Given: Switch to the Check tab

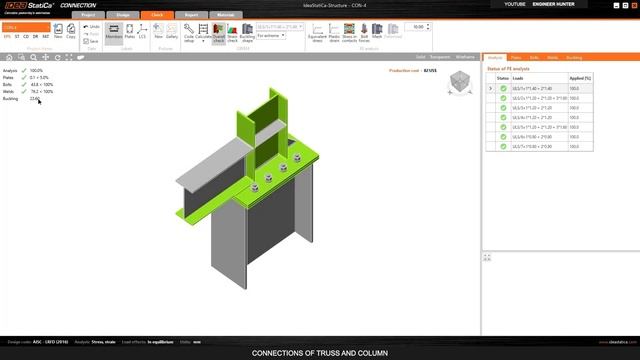Looking at the screenshot, I should click(x=157, y=15).
